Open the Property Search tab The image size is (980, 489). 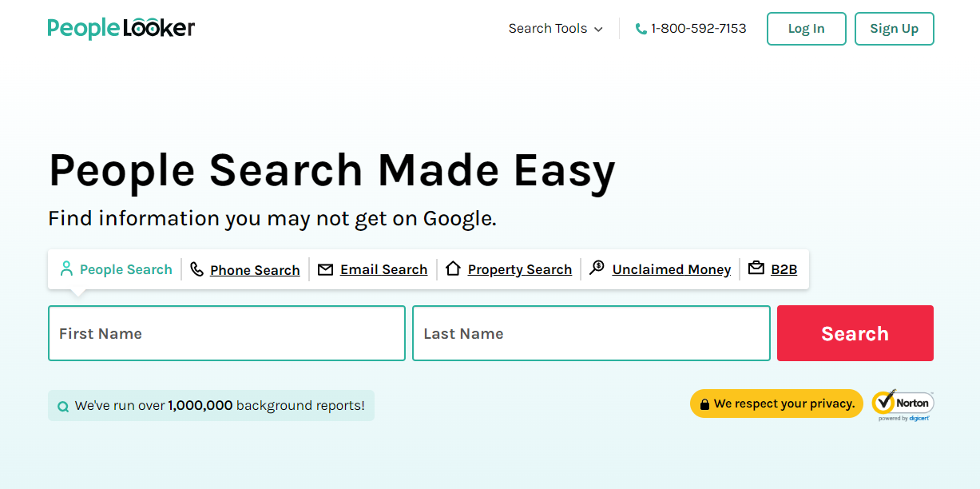509,269
